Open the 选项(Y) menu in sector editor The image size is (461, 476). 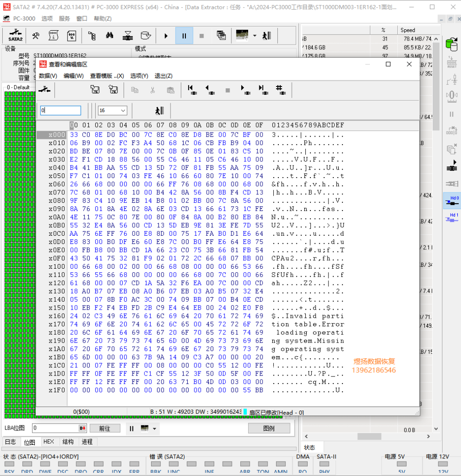[139, 76]
